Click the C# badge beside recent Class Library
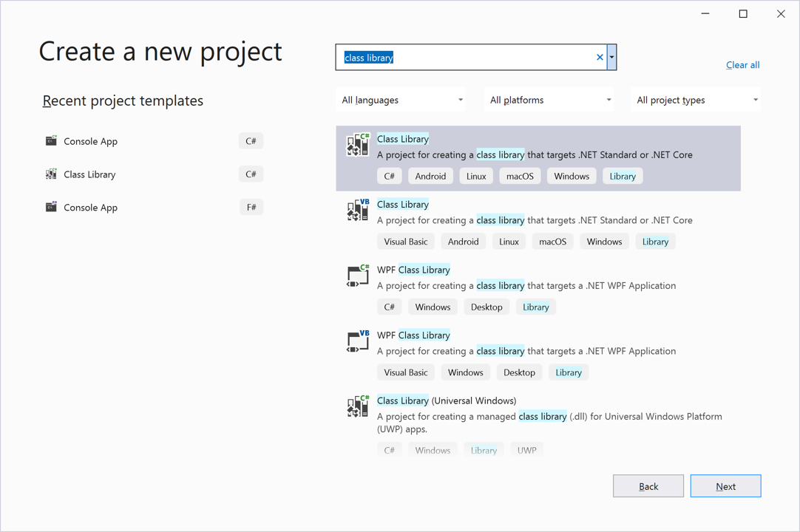800x532 pixels. (x=251, y=174)
